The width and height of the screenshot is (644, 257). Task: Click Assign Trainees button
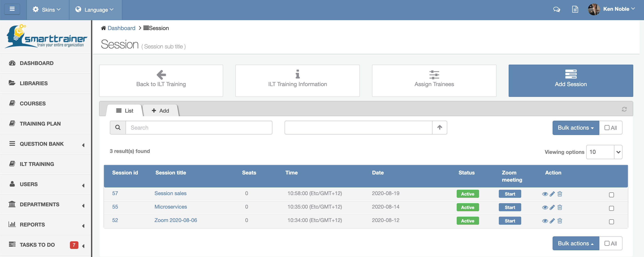coord(434,81)
